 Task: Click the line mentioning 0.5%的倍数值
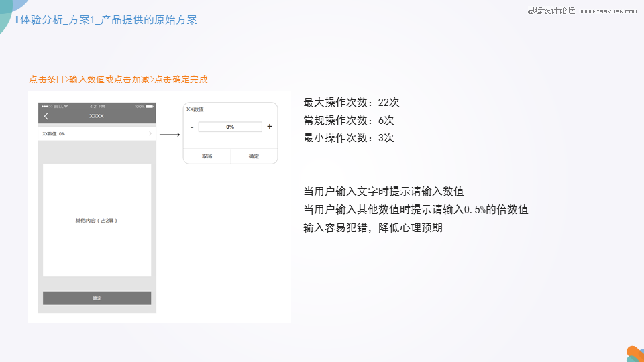(x=416, y=209)
